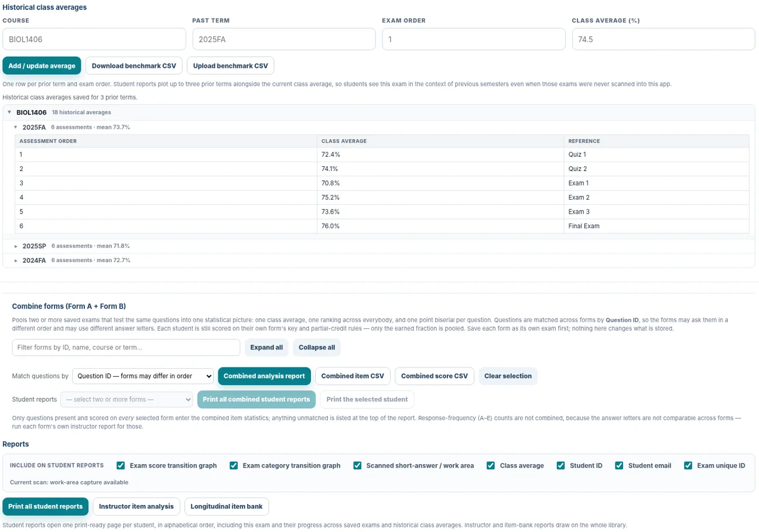Upload a benchmark CSV file

(x=230, y=66)
